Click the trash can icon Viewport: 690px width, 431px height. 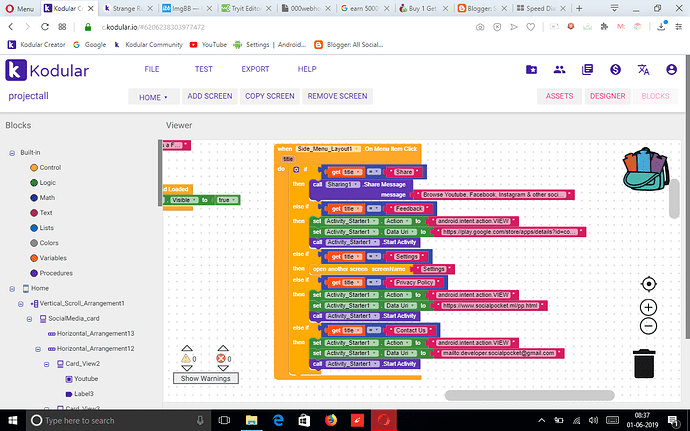pos(645,362)
